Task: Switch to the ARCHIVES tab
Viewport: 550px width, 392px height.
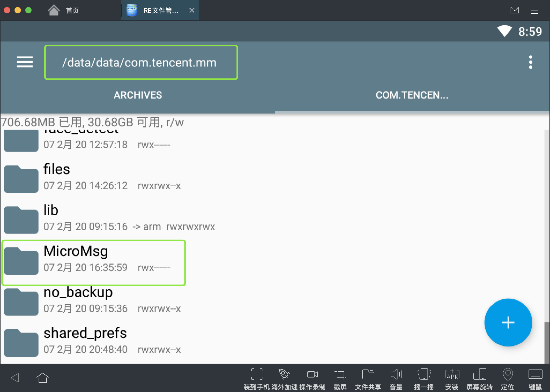Action: 138,95
